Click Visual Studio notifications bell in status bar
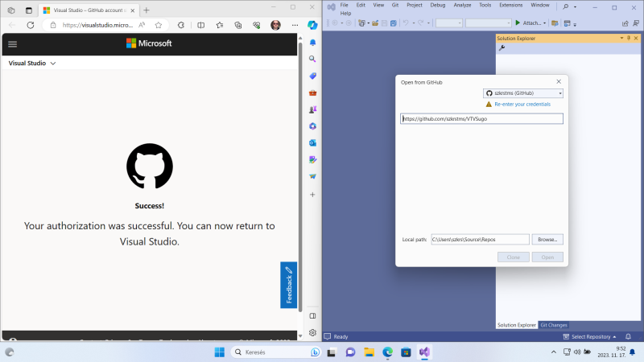The width and height of the screenshot is (644, 362). coord(628,336)
